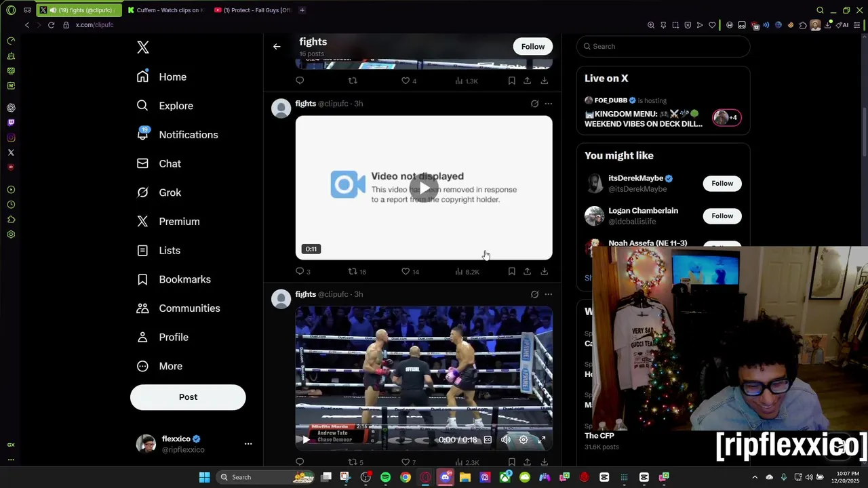Follow Logan Chamberlain
The image size is (868, 488).
point(722,216)
